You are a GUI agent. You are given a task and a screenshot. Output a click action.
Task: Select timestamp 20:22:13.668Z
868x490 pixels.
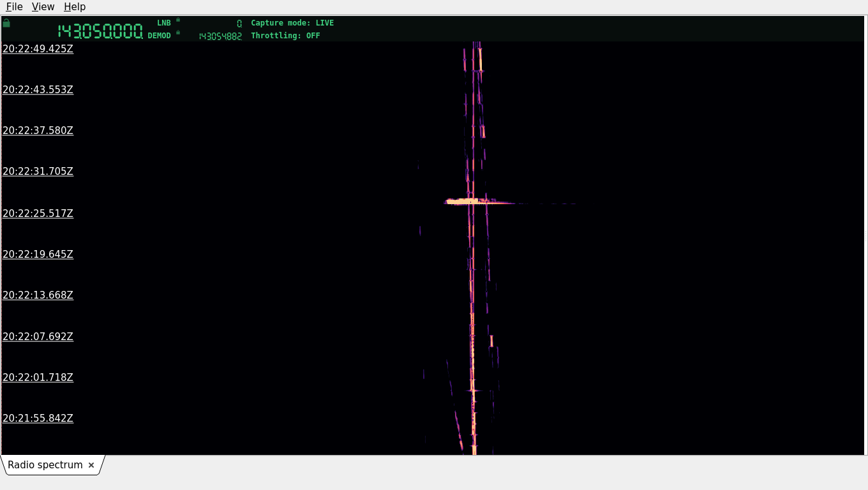point(38,295)
